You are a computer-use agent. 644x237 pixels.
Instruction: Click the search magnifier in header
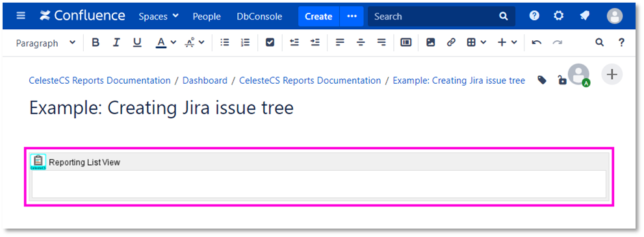pos(504,16)
